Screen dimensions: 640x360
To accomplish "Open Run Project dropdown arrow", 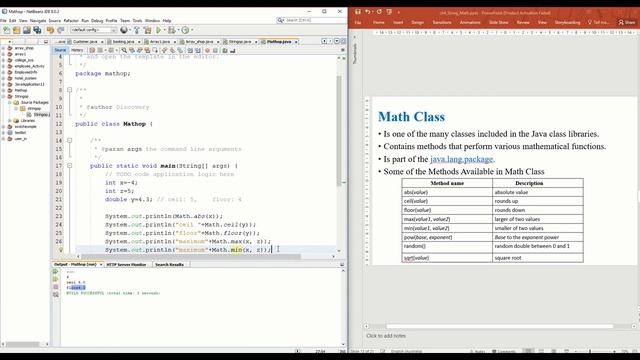I will click(165, 30).
